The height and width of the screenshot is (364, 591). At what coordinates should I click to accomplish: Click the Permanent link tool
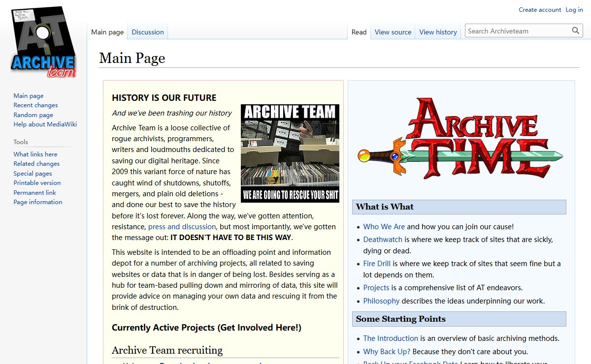tap(35, 192)
